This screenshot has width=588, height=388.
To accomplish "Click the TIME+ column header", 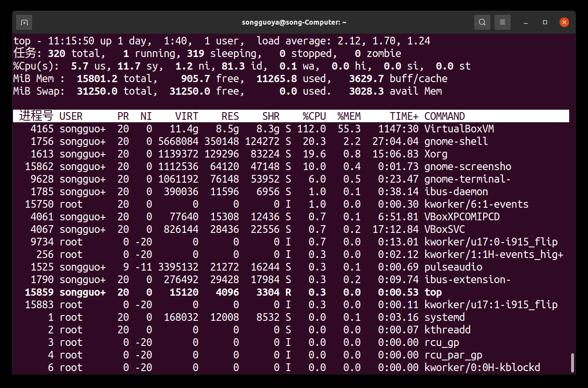I will click(405, 116).
